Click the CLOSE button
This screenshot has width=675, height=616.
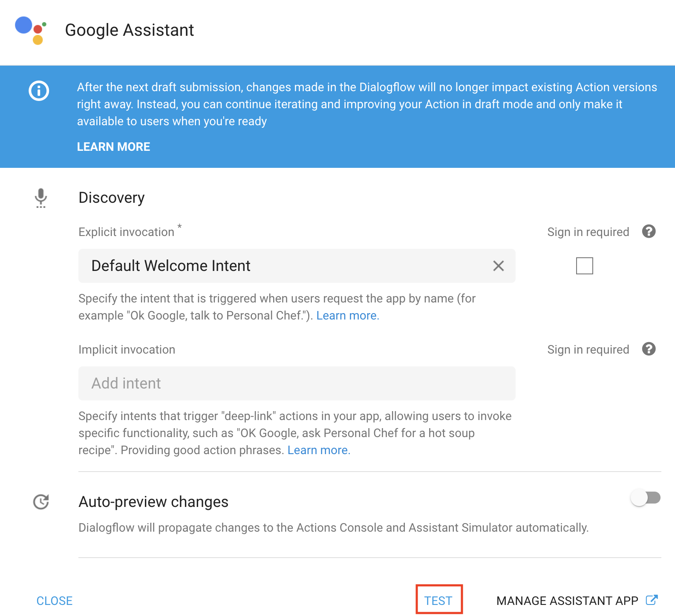click(55, 601)
